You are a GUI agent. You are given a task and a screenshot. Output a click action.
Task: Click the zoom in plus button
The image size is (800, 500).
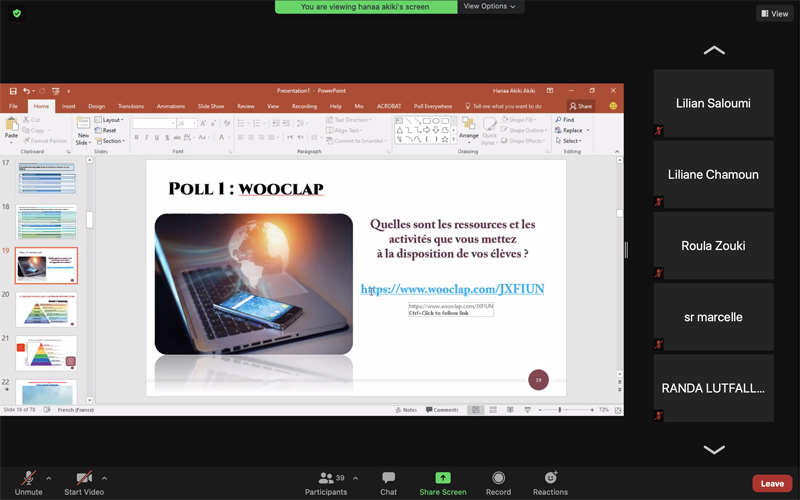592,410
